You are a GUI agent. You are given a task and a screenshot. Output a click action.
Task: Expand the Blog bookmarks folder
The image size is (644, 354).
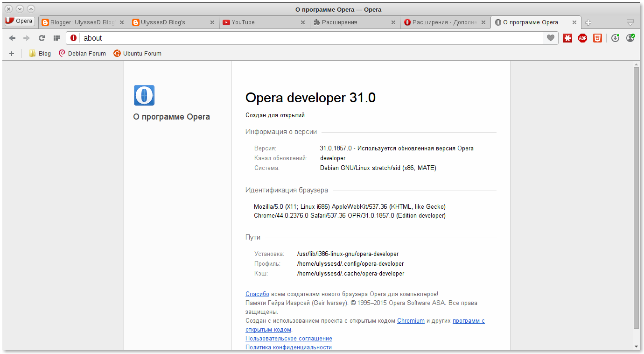[x=40, y=53]
